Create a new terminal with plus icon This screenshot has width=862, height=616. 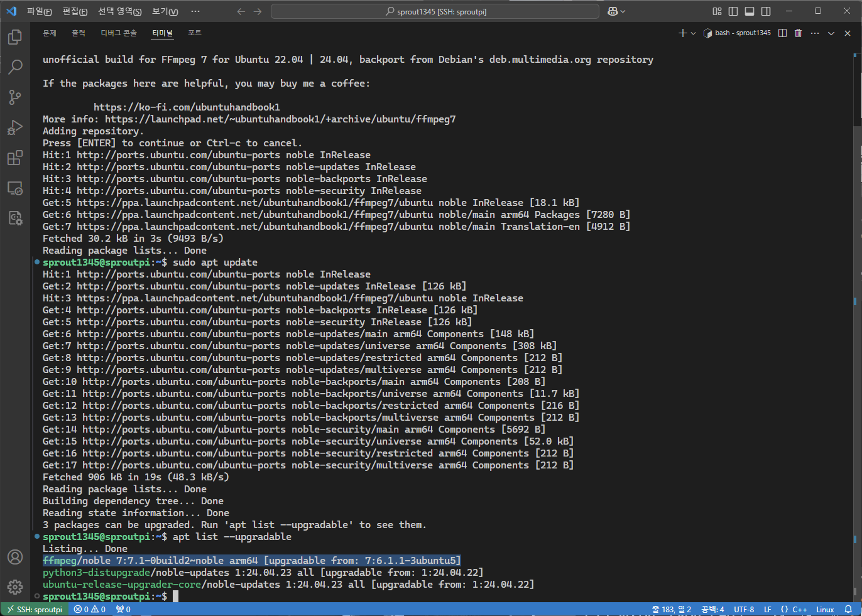coord(683,33)
